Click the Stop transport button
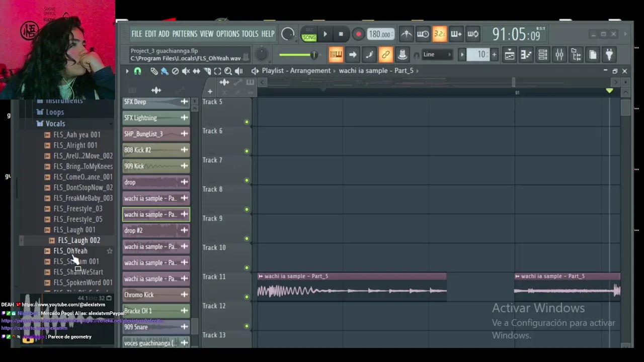Image resolution: width=644 pixels, height=362 pixels. click(341, 34)
